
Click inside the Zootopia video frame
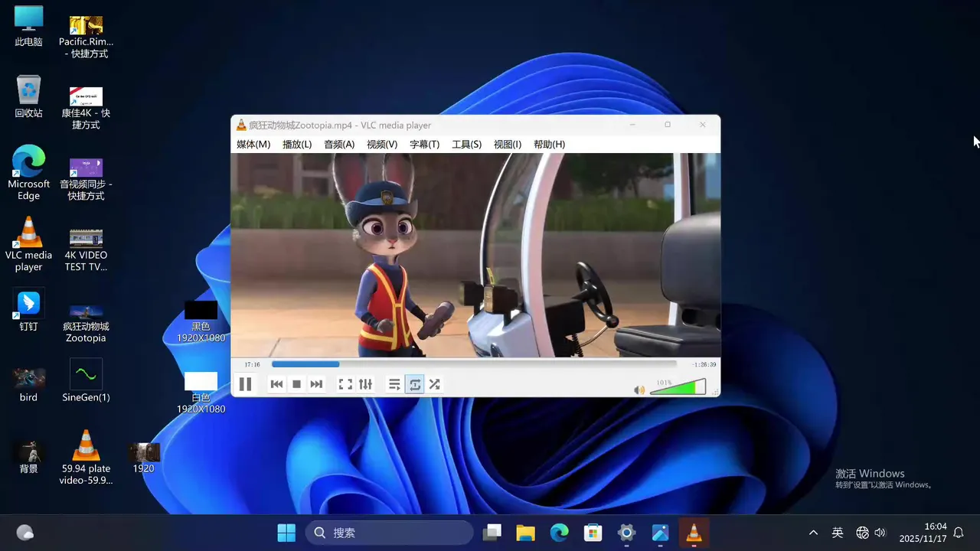pyautogui.click(x=475, y=255)
